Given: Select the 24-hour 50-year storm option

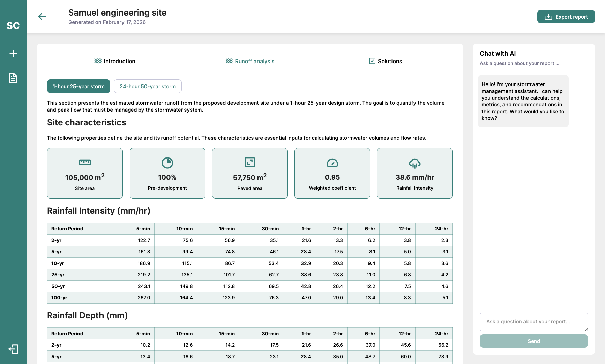Looking at the screenshot, I should click(x=148, y=86).
